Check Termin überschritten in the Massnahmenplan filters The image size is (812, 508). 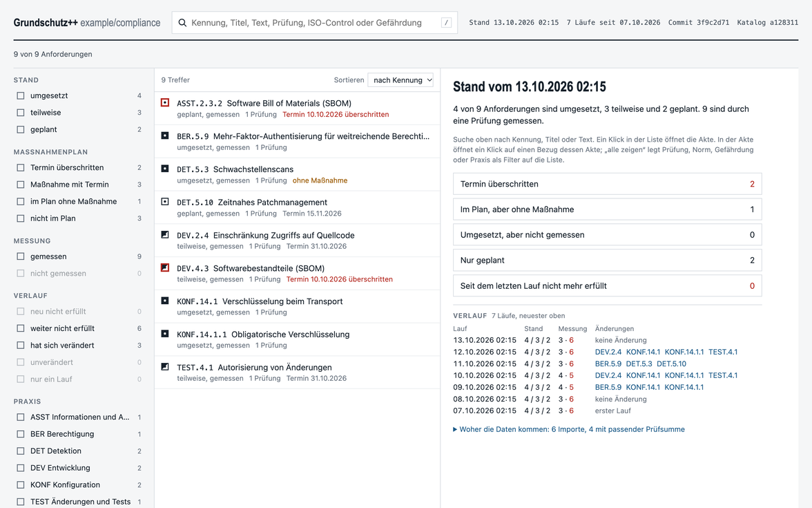point(21,167)
